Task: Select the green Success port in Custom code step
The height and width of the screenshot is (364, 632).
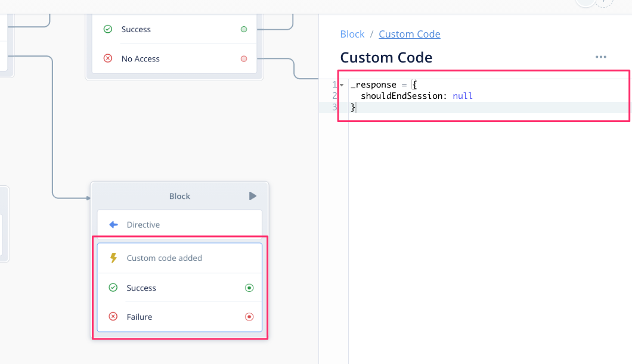Action: (249, 288)
